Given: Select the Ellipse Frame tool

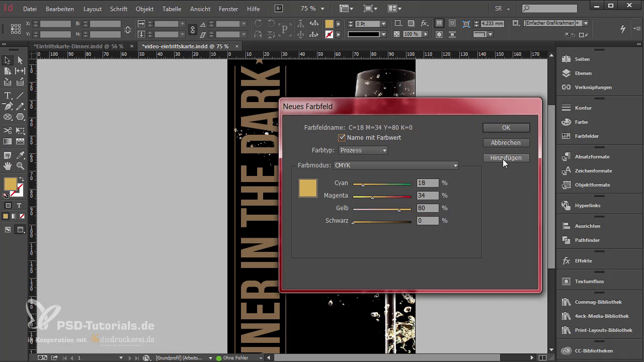Looking at the screenshot, I should pos(8,117).
